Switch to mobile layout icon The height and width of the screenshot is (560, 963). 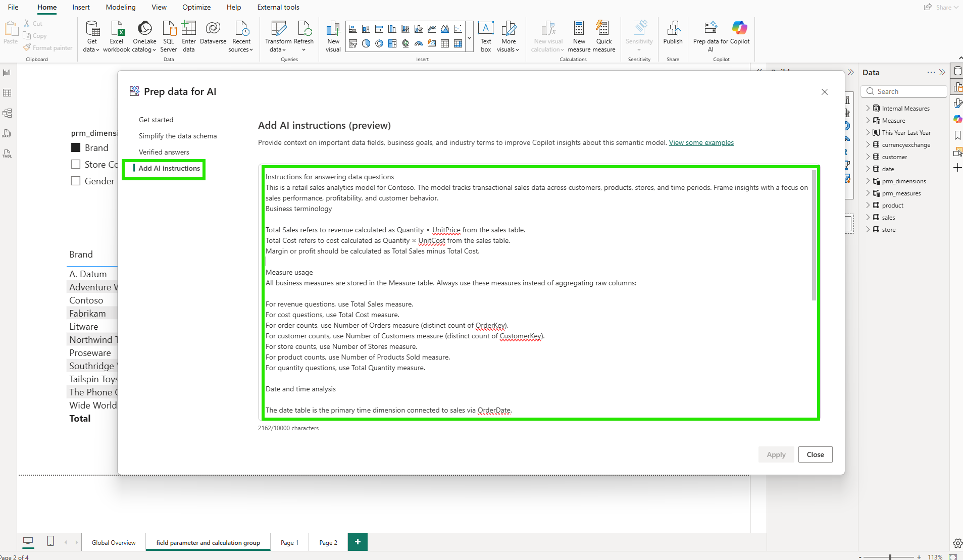(x=50, y=541)
